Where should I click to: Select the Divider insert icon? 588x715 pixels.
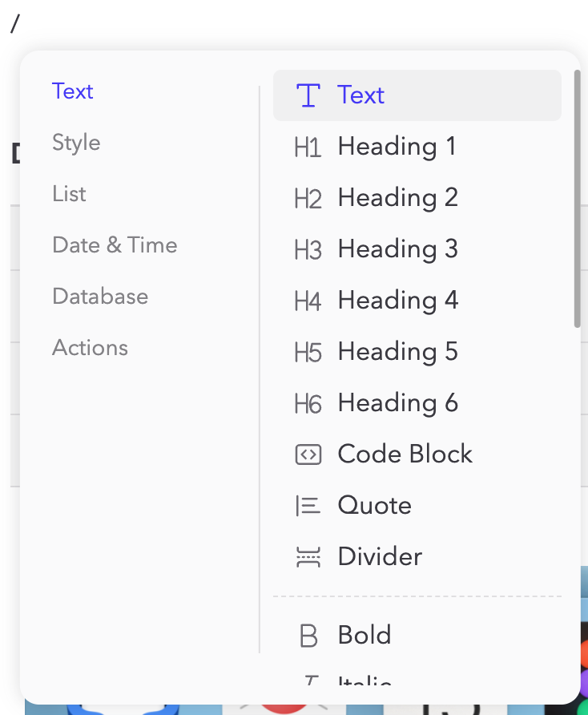(x=308, y=556)
